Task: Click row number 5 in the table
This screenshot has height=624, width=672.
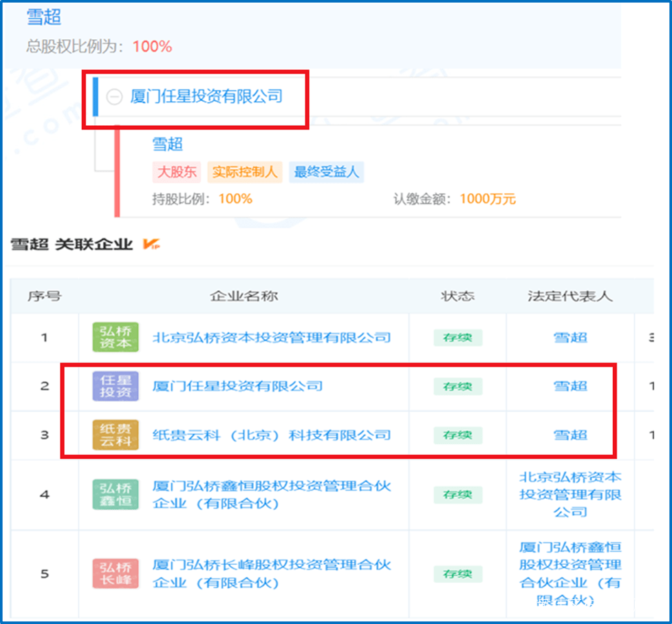Action: [45, 574]
